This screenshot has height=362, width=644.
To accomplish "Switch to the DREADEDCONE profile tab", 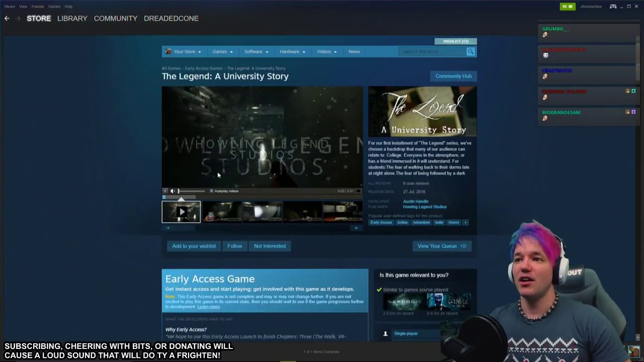I will coord(171,18).
